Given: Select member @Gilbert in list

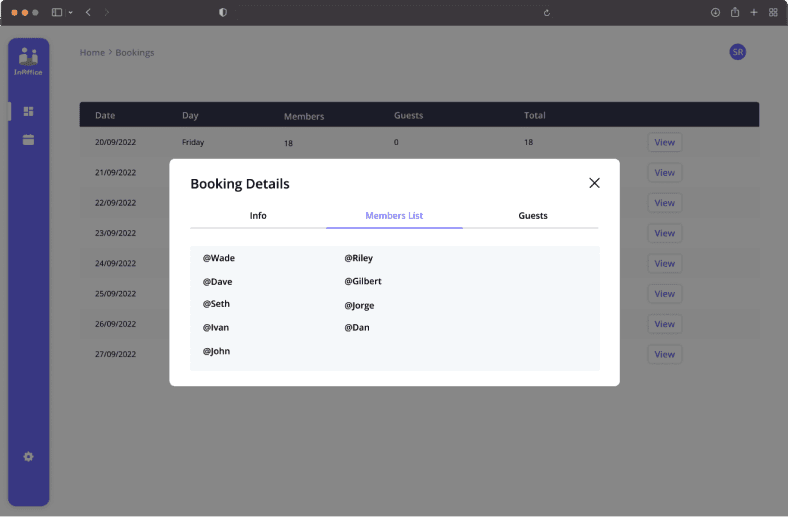Looking at the screenshot, I should click(363, 282).
